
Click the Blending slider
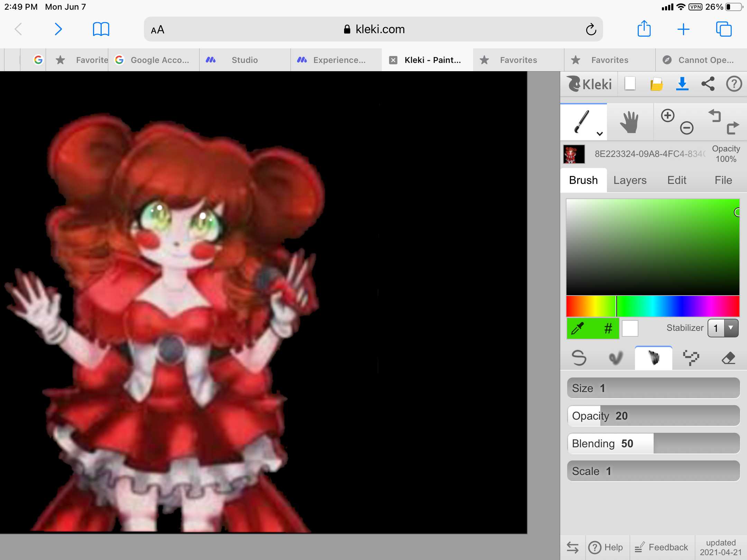pyautogui.click(x=653, y=444)
